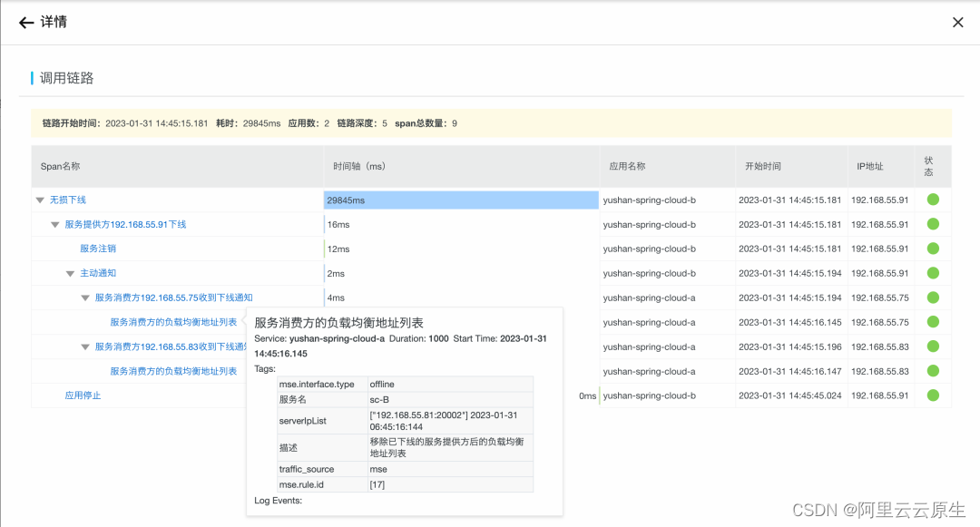Open the 主动通知 span link
The height and width of the screenshot is (527, 980).
tap(98, 273)
